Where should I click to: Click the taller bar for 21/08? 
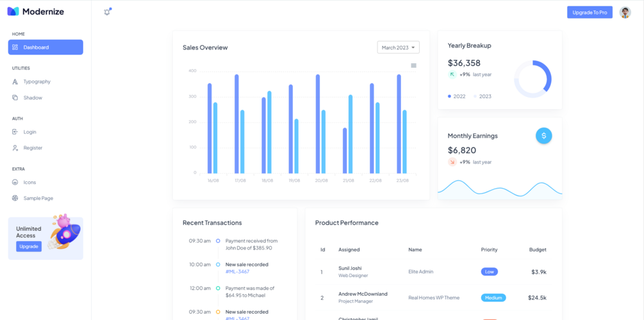[351, 134]
